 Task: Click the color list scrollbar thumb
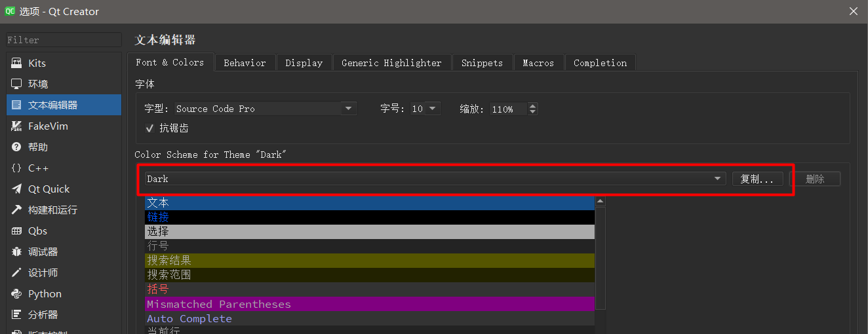coord(600,257)
